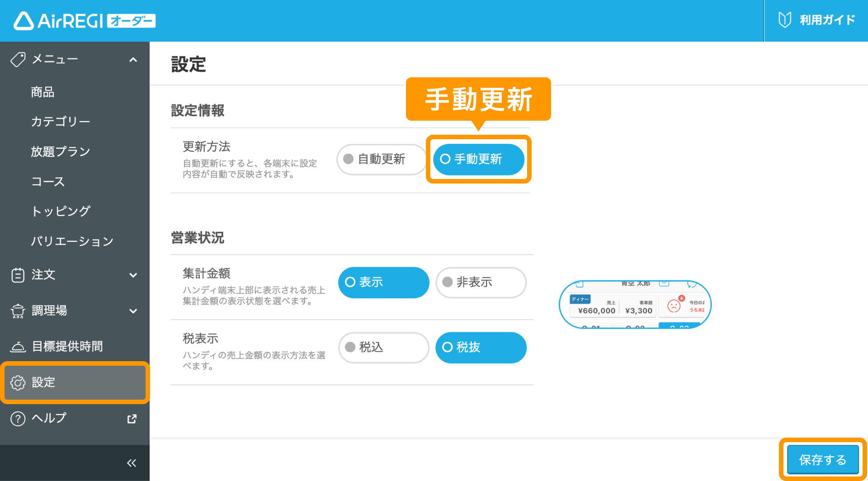
Task: Collapse the メニュー section chevron
Action: pos(132,59)
